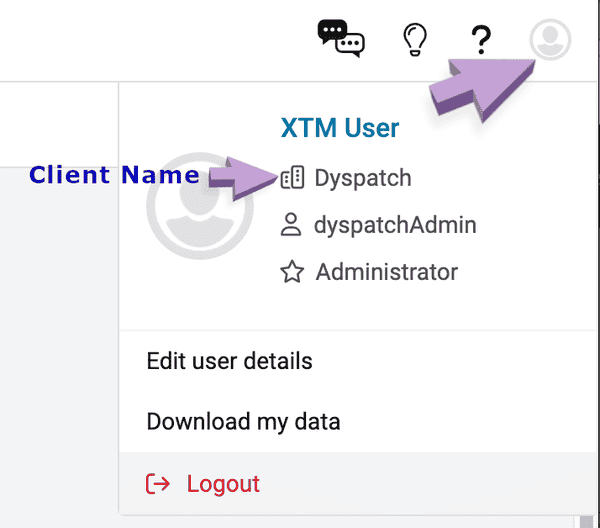Click the star icon beside Administrator
Image resolution: width=600 pixels, height=528 pixels.
coord(292,272)
